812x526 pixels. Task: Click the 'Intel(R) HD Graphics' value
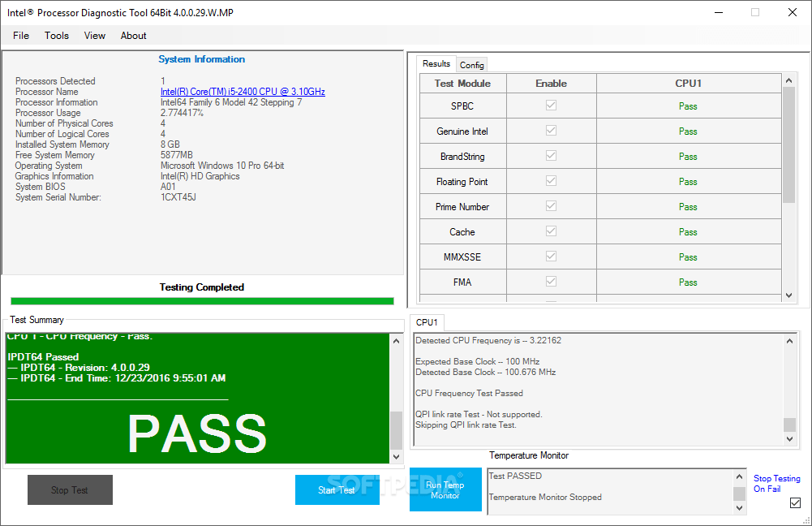point(200,176)
